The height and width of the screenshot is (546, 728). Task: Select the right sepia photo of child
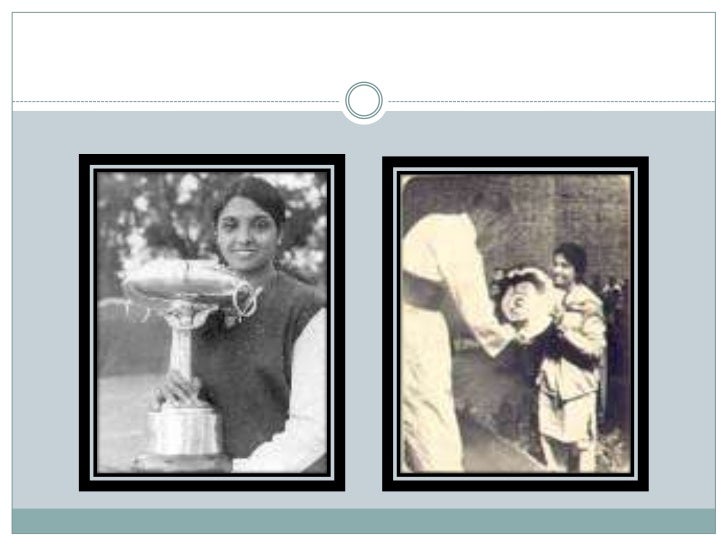click(x=515, y=324)
